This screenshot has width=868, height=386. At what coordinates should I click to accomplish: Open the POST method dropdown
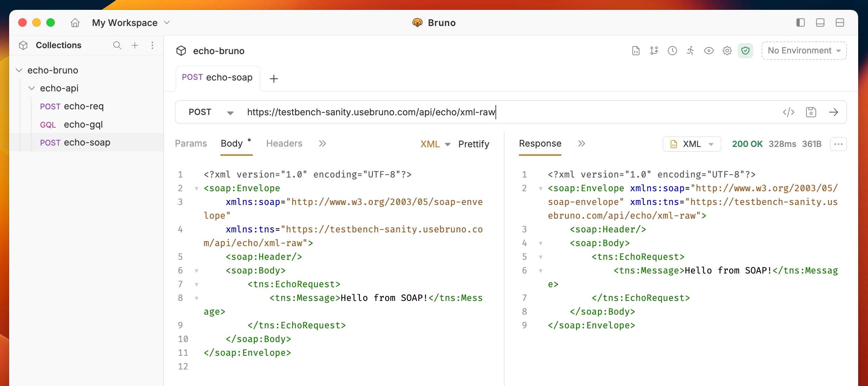211,112
